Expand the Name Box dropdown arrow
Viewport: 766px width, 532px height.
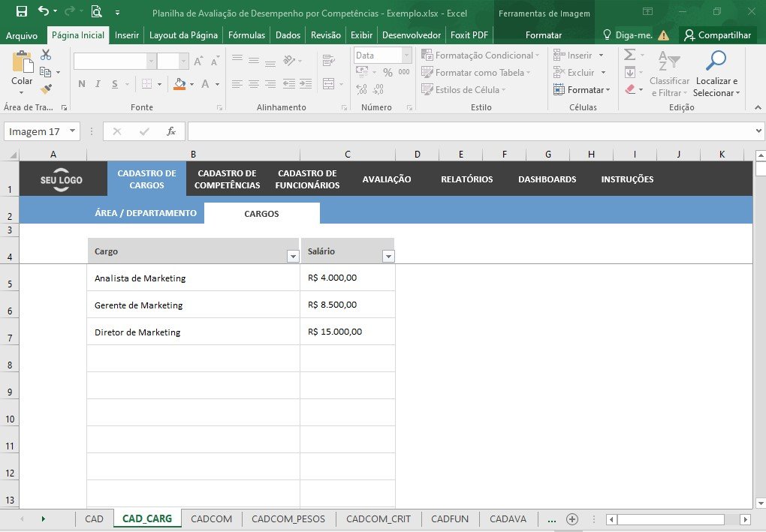(x=72, y=131)
